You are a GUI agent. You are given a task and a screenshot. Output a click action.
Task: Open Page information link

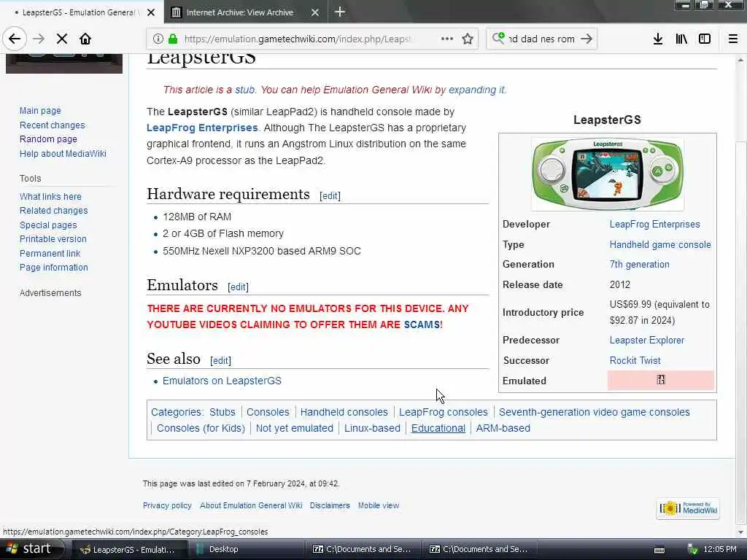pyautogui.click(x=54, y=268)
